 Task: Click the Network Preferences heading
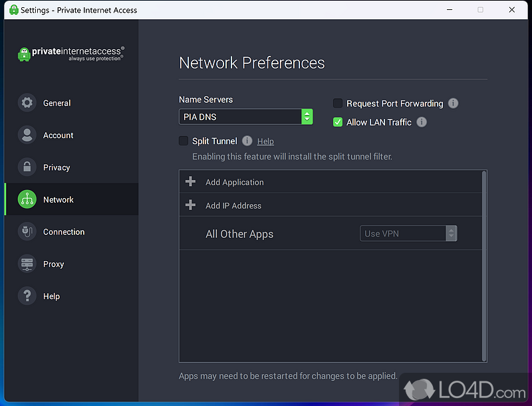[252, 62]
